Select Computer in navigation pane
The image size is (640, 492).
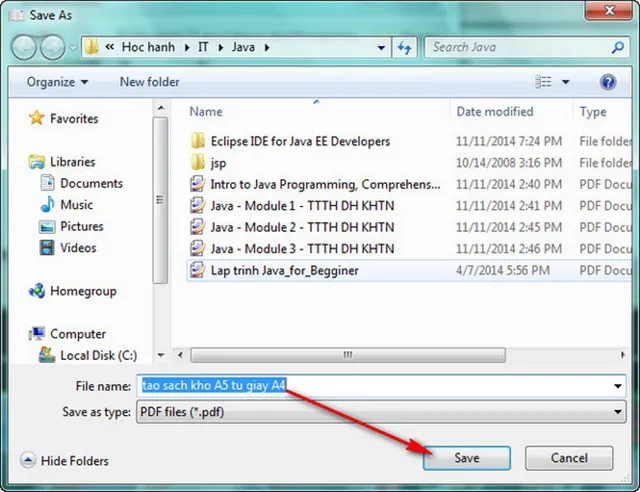(78, 334)
